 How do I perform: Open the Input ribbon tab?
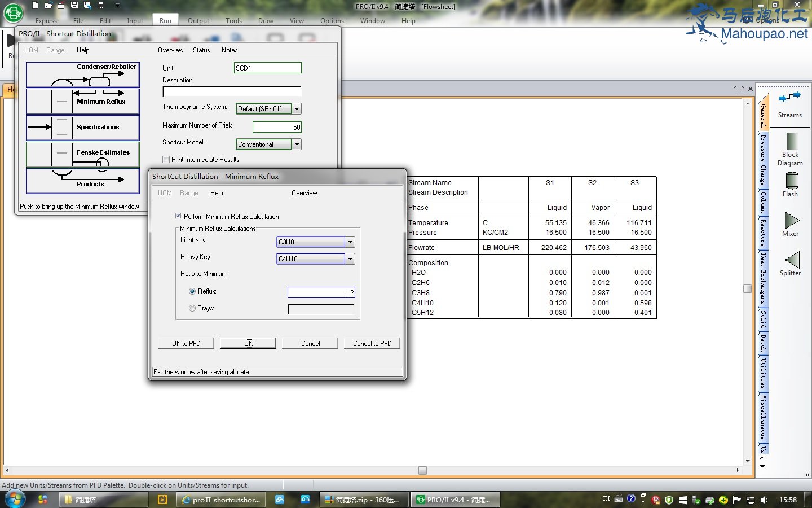click(x=135, y=21)
